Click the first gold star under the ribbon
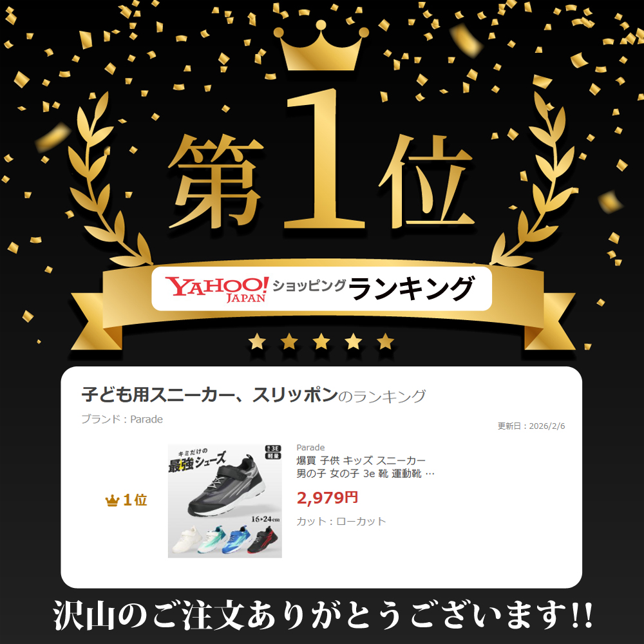The width and height of the screenshot is (644, 644). coord(257,342)
